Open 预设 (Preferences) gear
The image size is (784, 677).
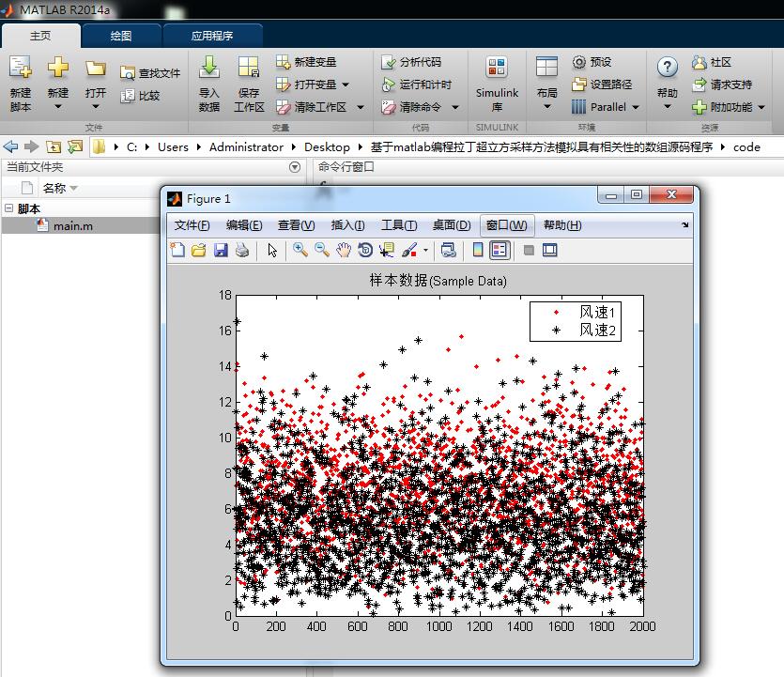coord(592,62)
